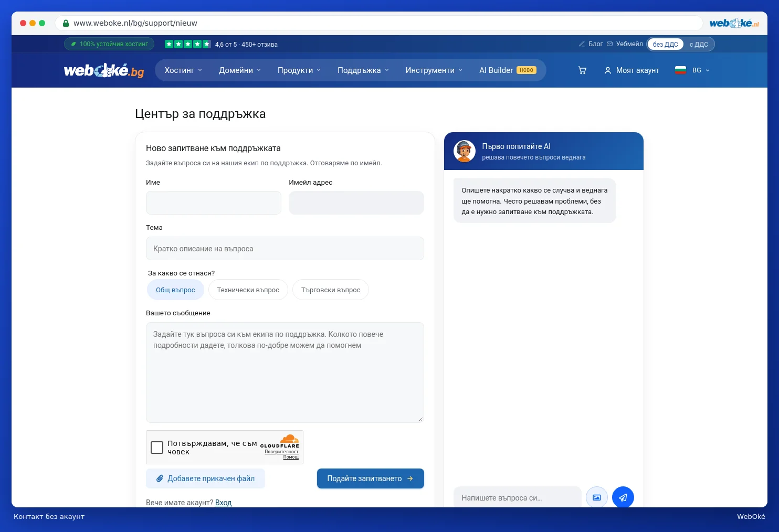Image resolution: width=779 pixels, height=532 pixels.
Task: Expand the Домейни menu
Action: 240,70
